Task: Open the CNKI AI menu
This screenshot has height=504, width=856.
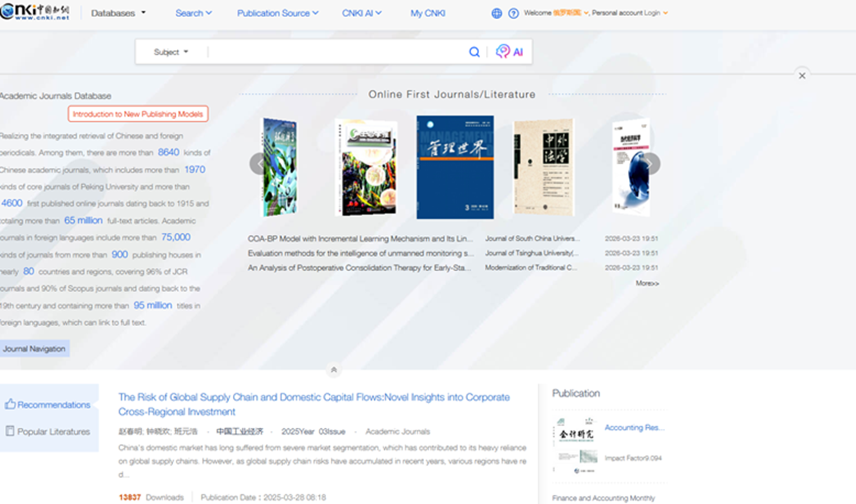Action: pos(361,13)
